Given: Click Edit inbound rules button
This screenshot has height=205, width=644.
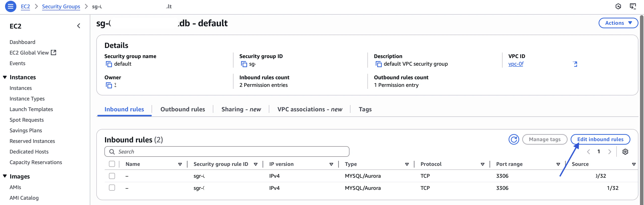Looking at the screenshot, I should 600,139.
